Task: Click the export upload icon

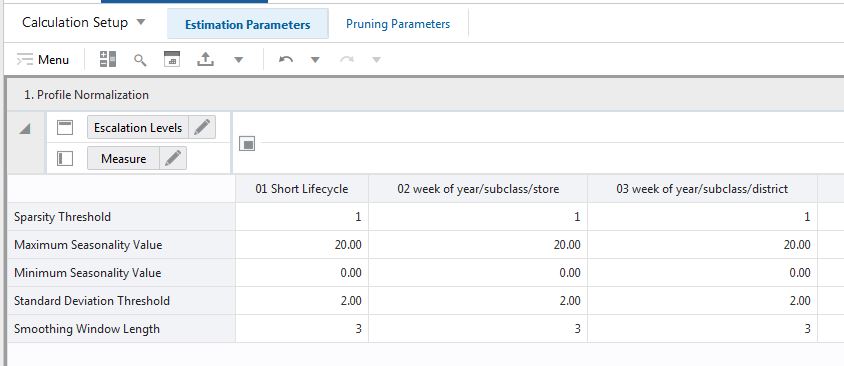Action: (x=205, y=59)
